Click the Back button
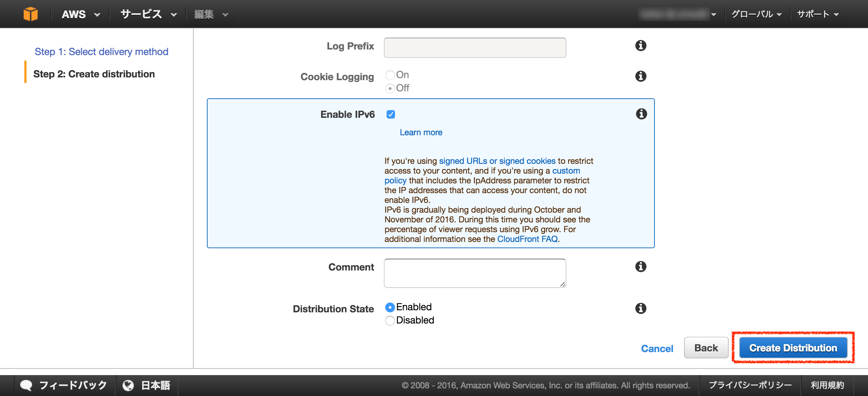The image size is (868, 396). tap(706, 348)
